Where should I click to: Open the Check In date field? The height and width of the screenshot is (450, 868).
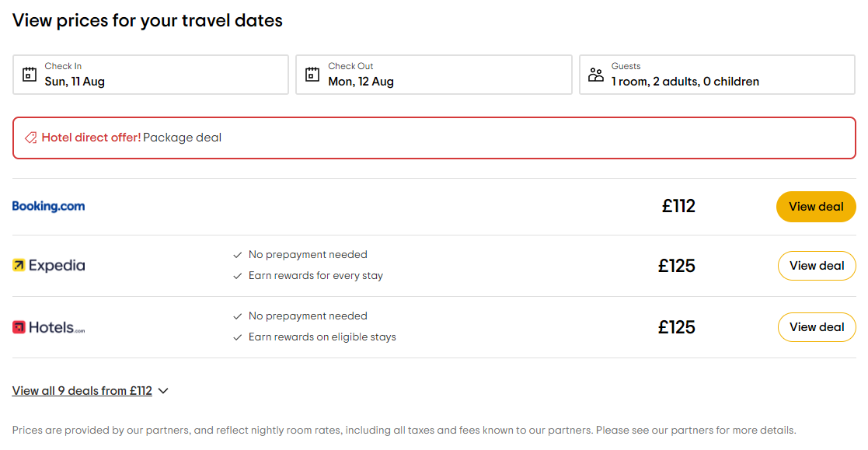[151, 75]
